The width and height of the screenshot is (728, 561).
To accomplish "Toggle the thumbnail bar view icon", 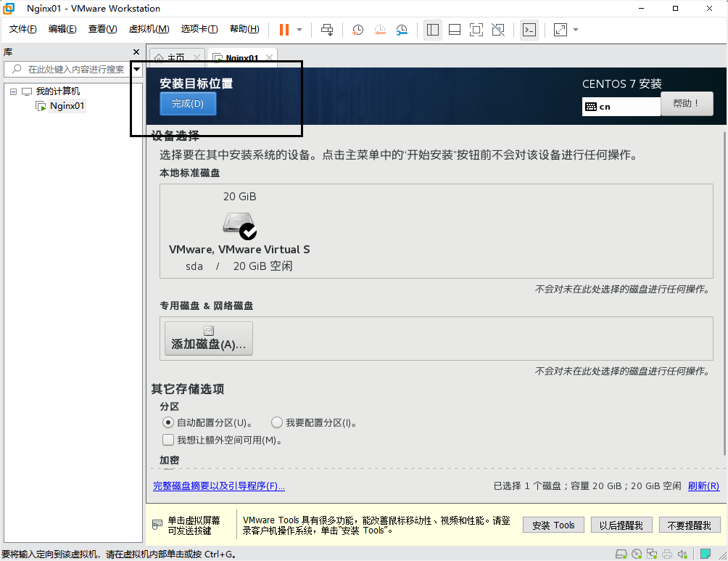I will point(455,30).
